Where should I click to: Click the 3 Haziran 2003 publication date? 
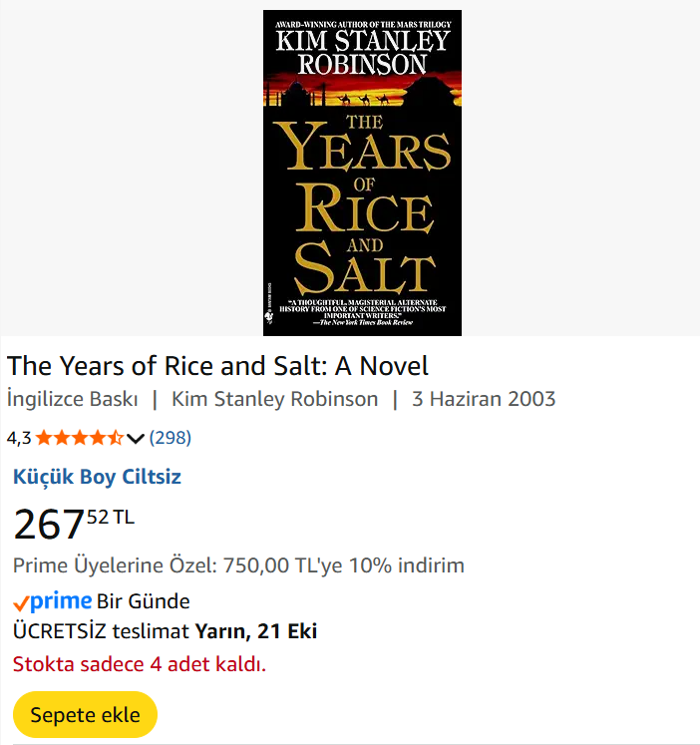pos(484,399)
